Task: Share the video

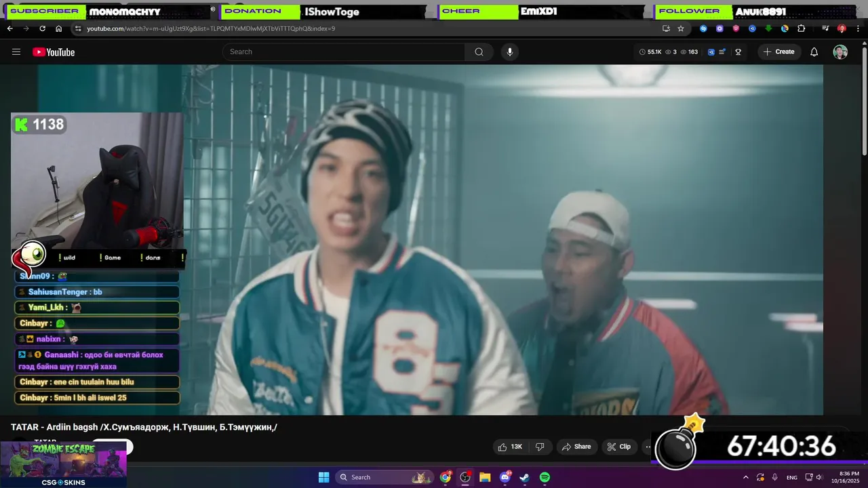Action: [576, 447]
